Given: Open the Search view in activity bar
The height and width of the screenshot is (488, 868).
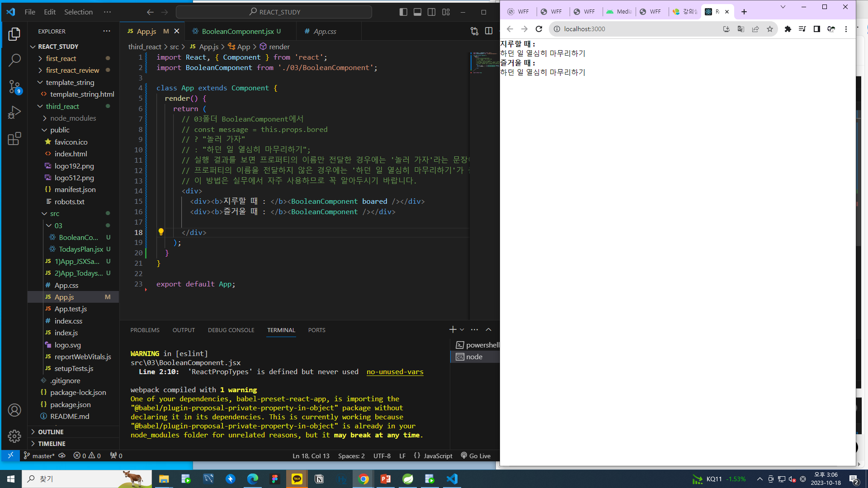Looking at the screenshot, I should coord(14,60).
